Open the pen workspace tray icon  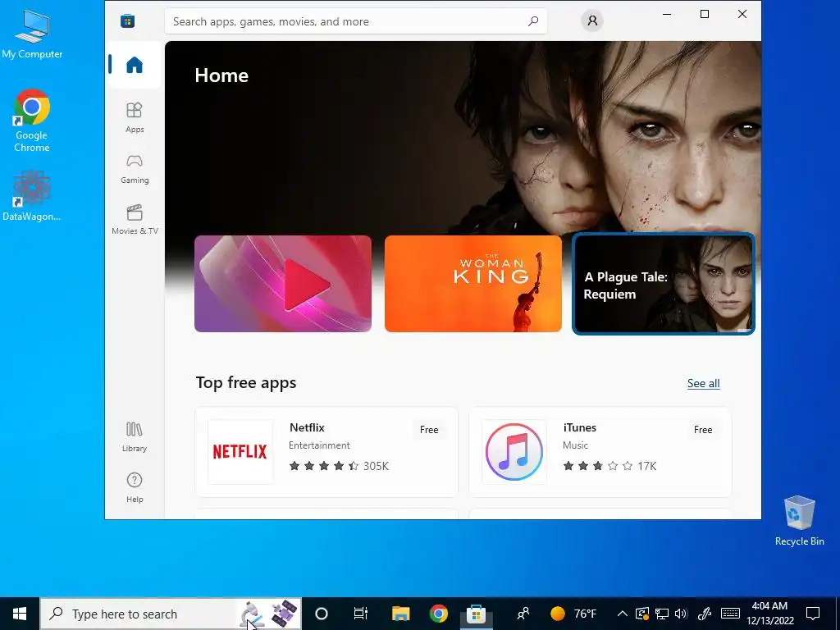705,614
